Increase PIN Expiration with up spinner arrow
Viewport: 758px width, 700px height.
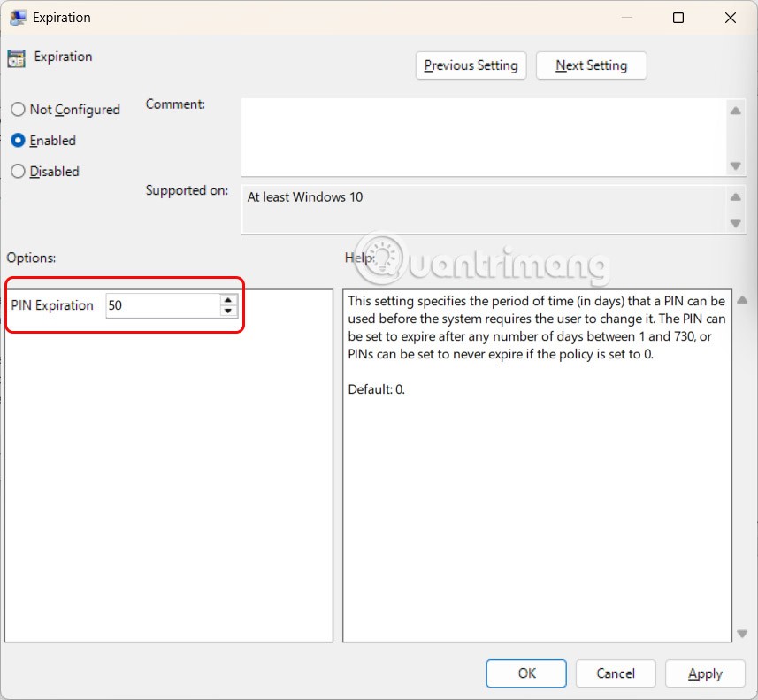pyautogui.click(x=228, y=300)
